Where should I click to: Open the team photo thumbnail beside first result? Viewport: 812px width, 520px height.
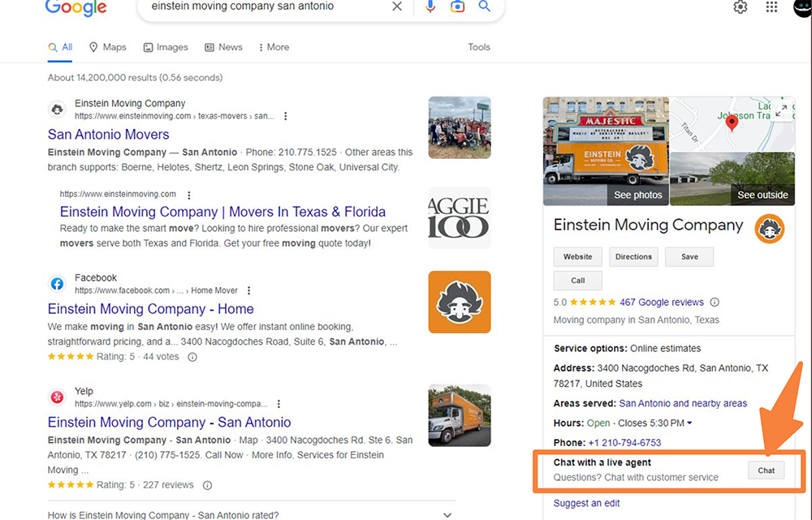click(x=460, y=127)
